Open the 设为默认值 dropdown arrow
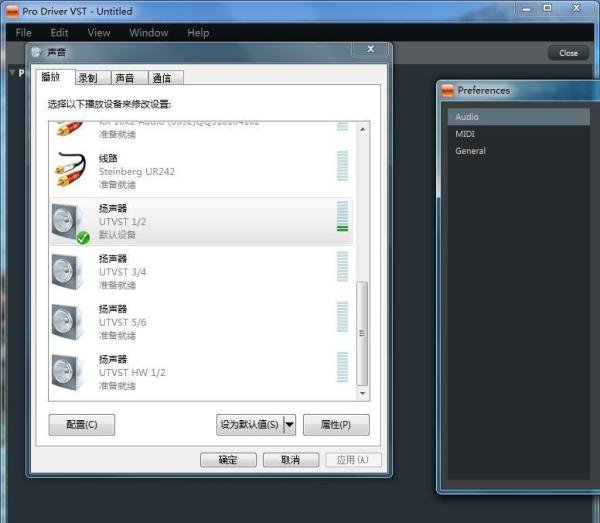 click(x=290, y=425)
